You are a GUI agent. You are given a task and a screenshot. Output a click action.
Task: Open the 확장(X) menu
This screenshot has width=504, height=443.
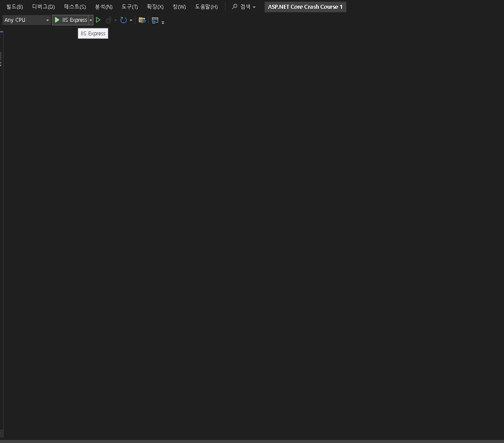[155, 7]
